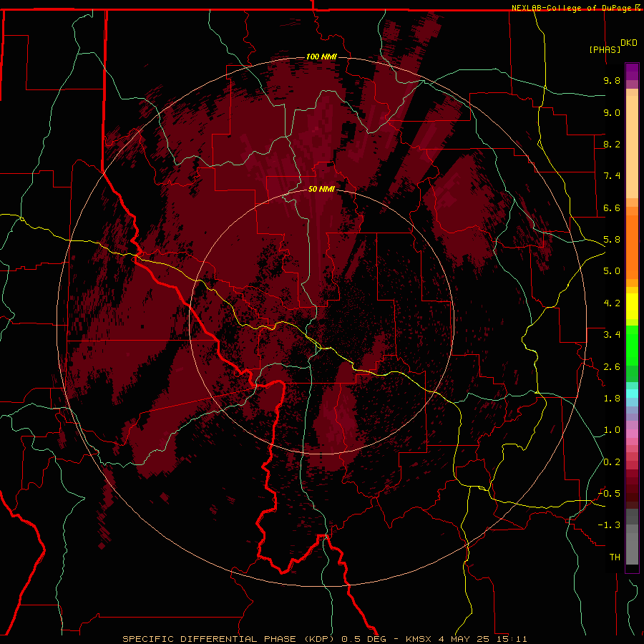Viewport: 644px width, 644px height.
Task: Click the 9.8 value on color scale
Action: [612, 80]
